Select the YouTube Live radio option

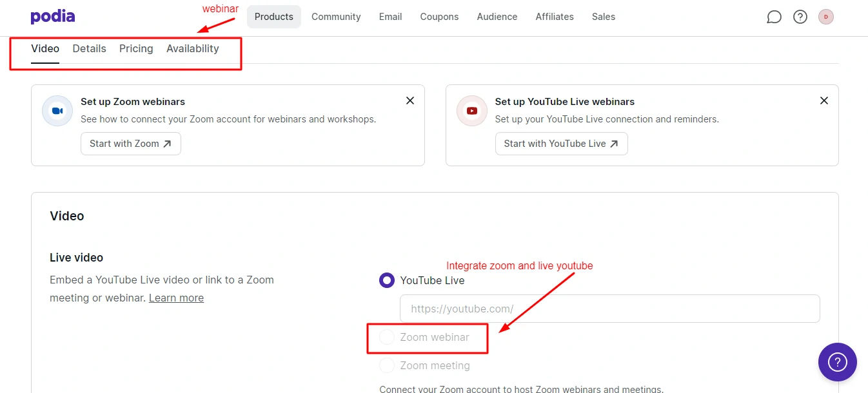386,280
